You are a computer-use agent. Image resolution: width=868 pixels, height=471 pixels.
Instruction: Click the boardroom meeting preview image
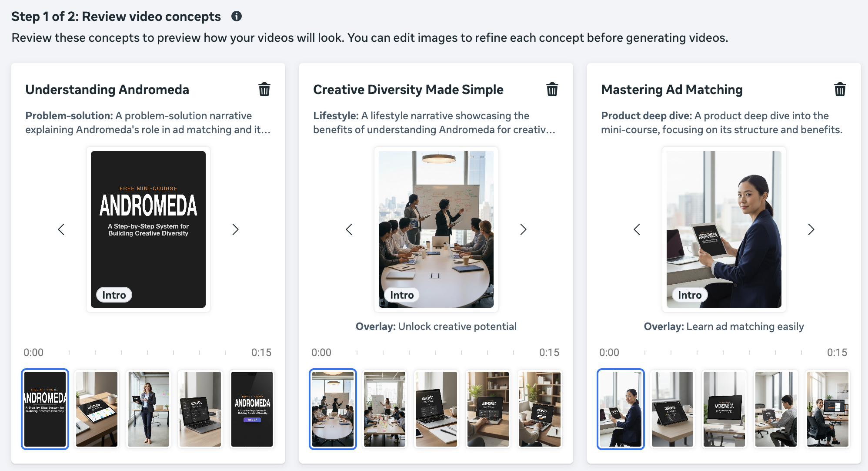436,229
